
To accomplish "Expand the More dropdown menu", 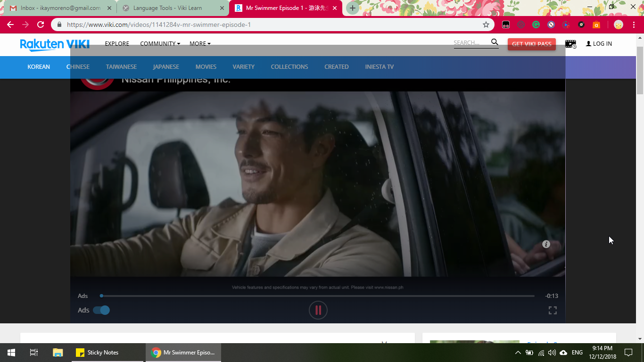I will click(x=200, y=43).
